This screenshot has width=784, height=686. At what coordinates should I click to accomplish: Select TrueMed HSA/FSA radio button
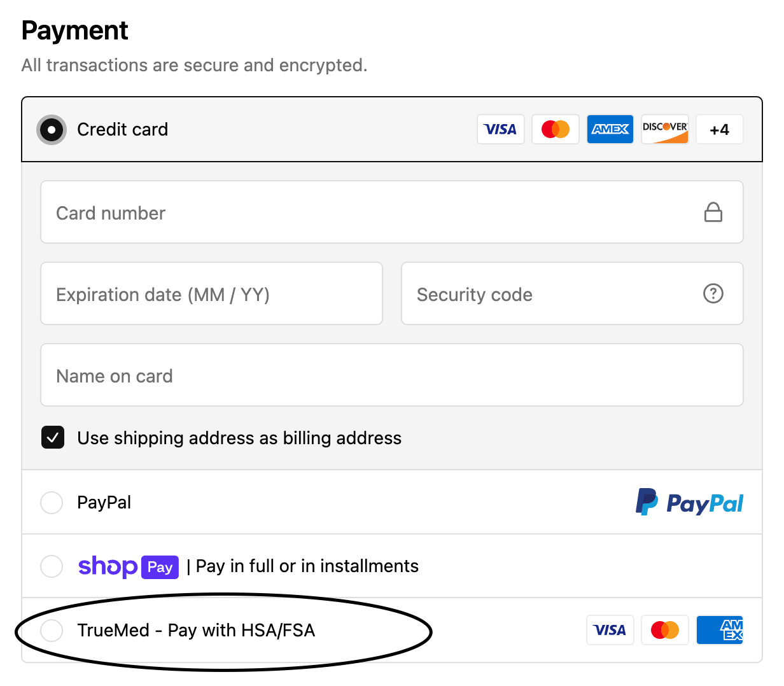(52, 631)
